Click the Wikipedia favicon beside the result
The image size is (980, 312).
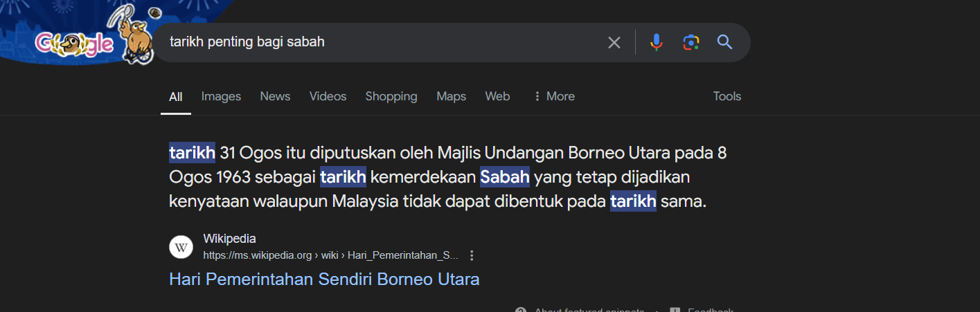(x=181, y=247)
